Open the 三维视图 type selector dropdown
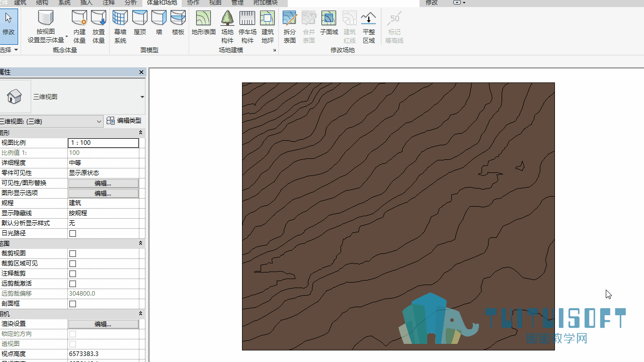Screen dimensions: 644x362 tap(142, 97)
